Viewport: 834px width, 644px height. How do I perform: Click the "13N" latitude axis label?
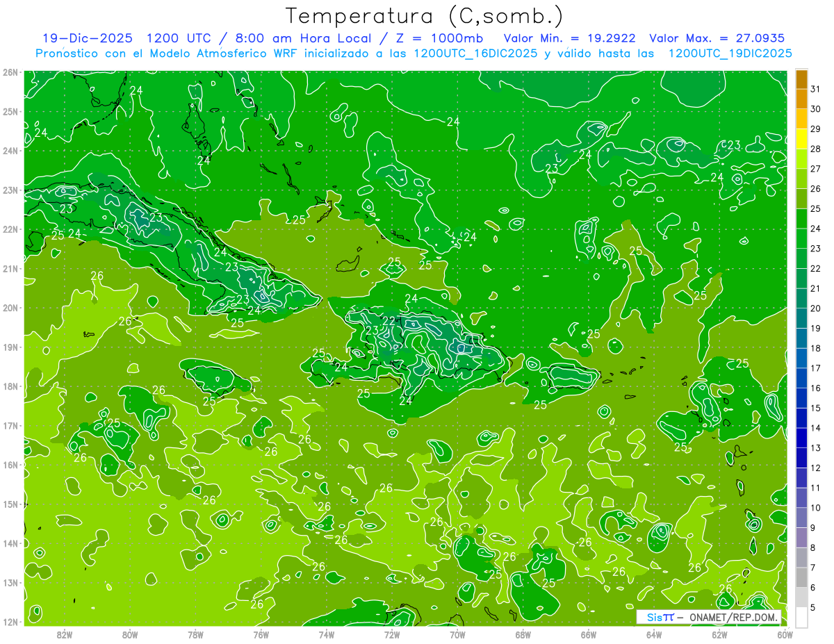pos(10,582)
